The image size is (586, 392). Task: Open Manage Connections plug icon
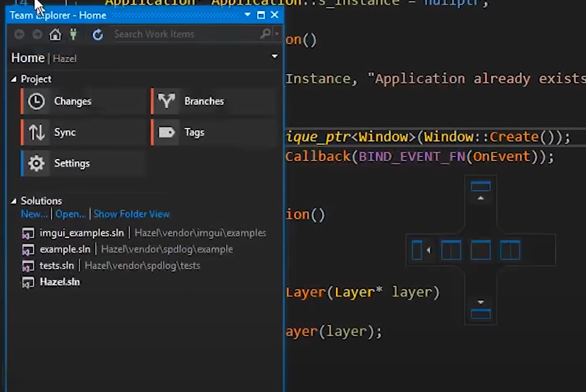[x=73, y=34]
